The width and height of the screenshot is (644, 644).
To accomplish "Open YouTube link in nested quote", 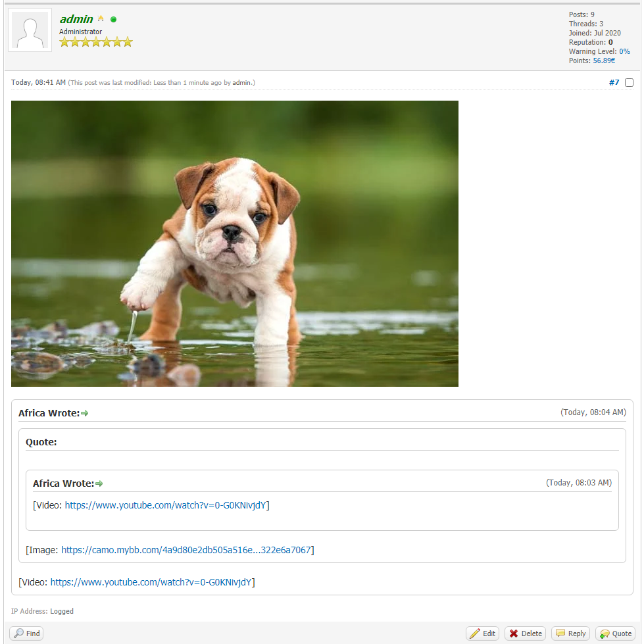I will pos(166,505).
